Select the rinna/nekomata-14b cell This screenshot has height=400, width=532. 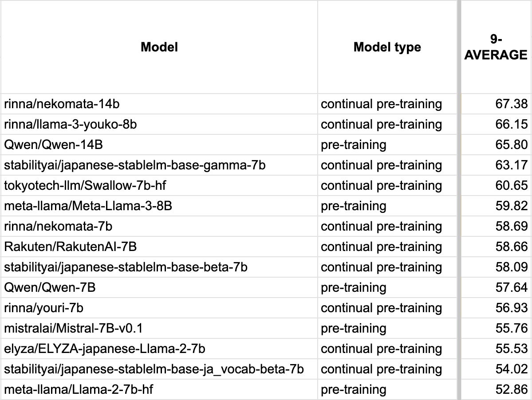pyautogui.click(x=62, y=104)
